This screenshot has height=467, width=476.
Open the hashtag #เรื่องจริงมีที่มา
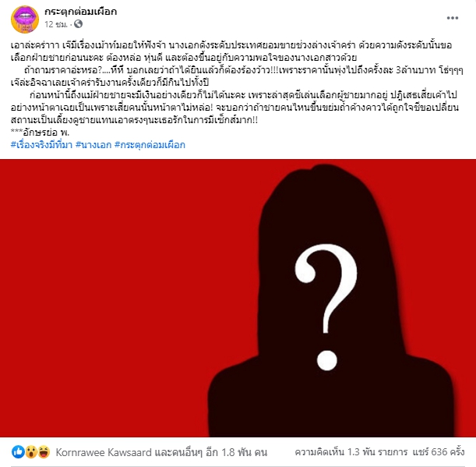[41, 145]
